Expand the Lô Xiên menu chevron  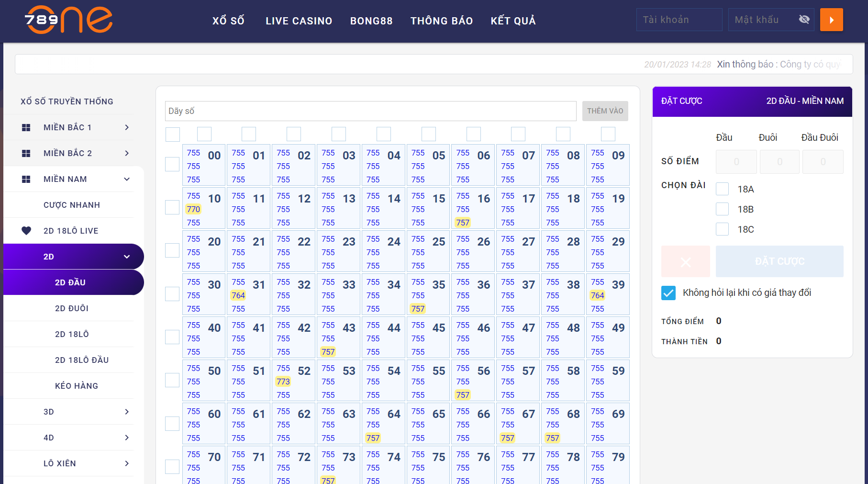pos(127,463)
